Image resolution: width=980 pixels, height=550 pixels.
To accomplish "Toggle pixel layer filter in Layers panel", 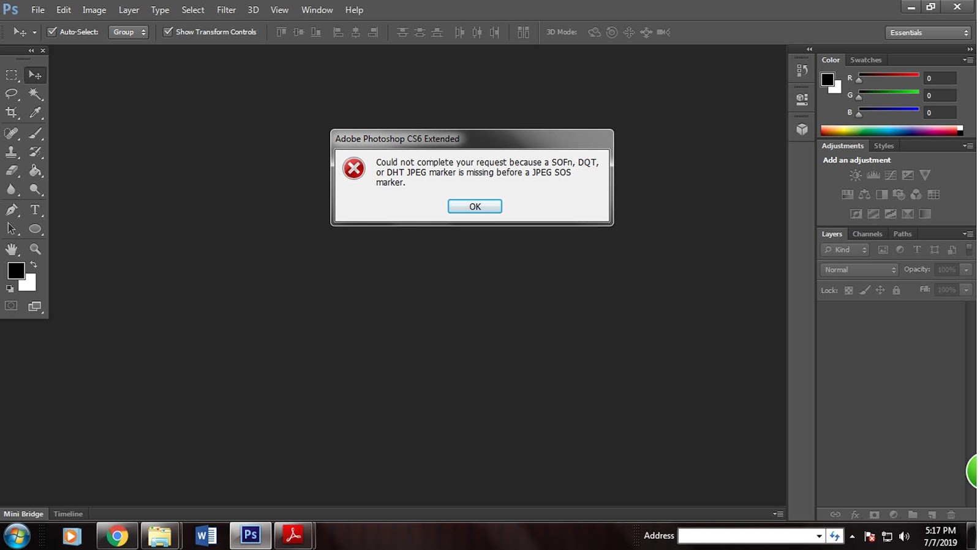I will click(883, 250).
